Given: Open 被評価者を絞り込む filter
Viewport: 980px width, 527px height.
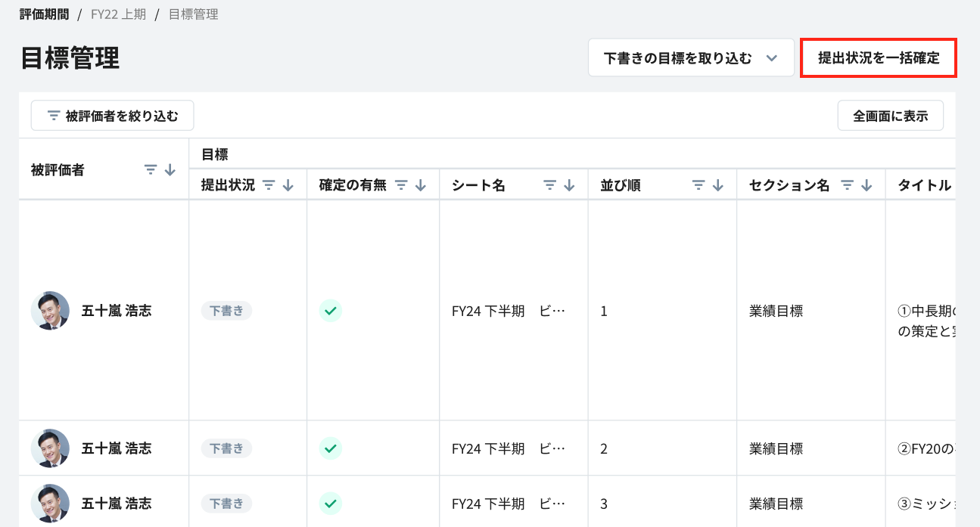Looking at the screenshot, I should click(112, 116).
